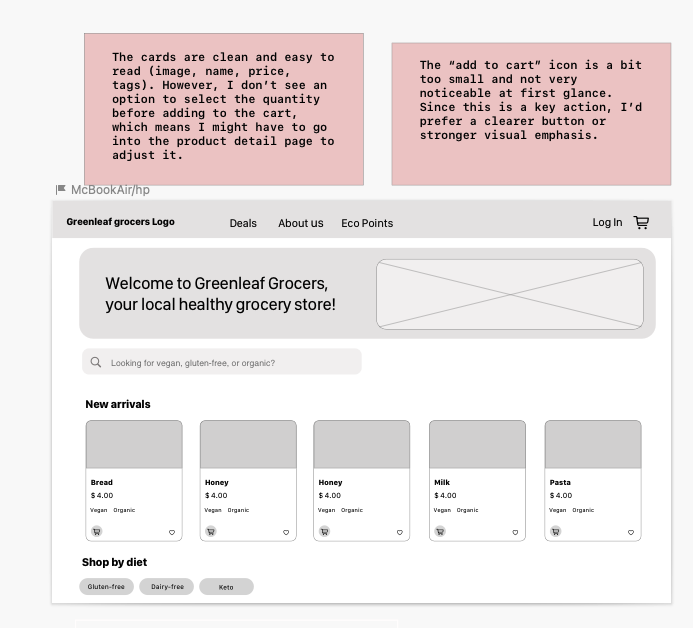This screenshot has height=628, width=693.
Task: Click heart icon on Pasta card
Action: tap(631, 533)
